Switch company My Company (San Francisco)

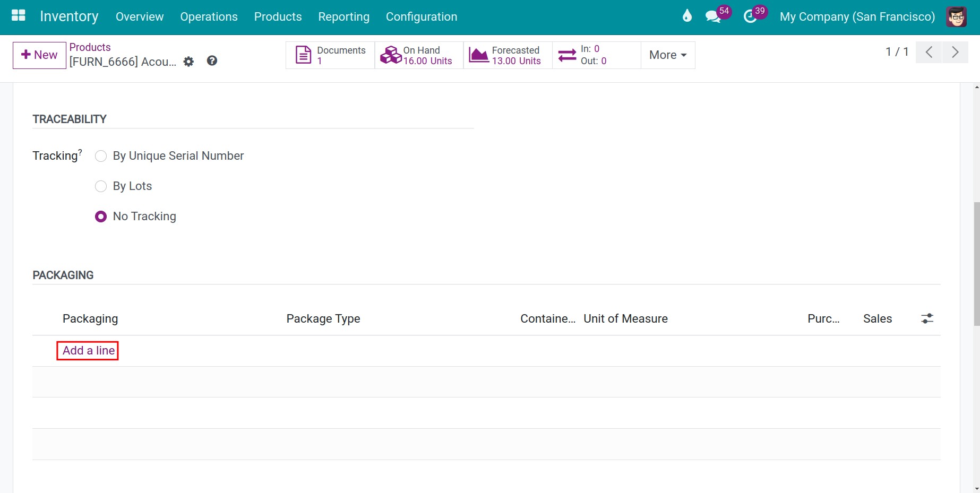coord(857,16)
